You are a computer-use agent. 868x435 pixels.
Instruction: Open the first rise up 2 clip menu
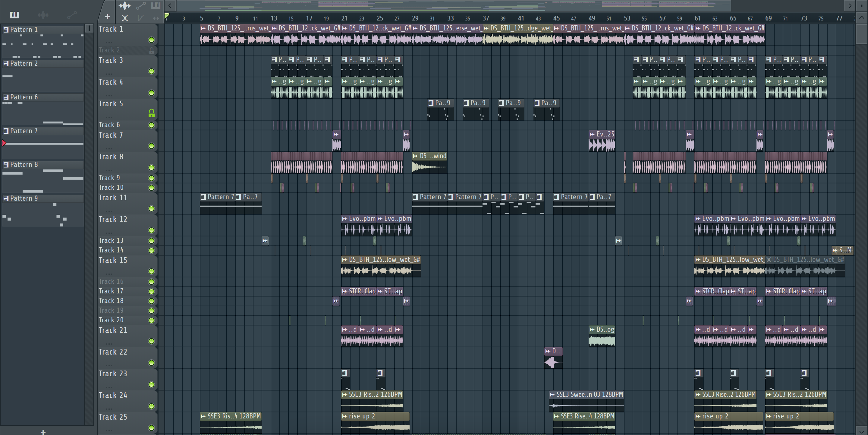point(345,417)
